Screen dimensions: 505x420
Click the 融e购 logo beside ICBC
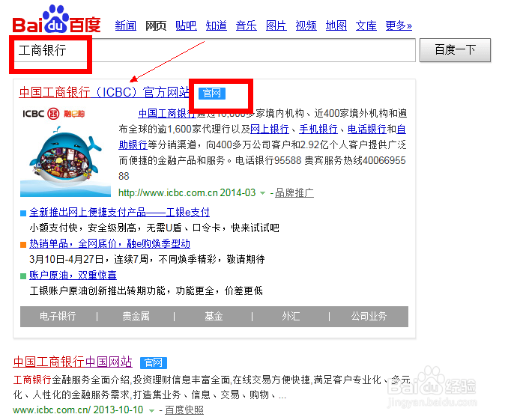tap(74, 114)
